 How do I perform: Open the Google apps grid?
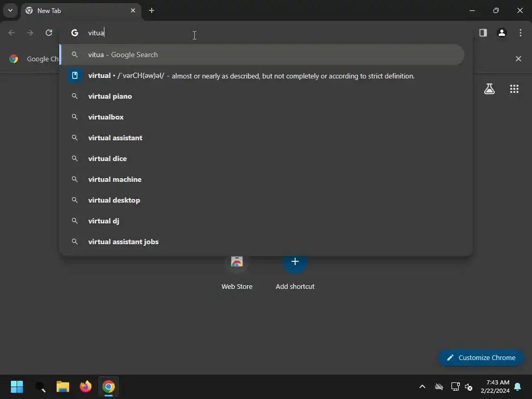pyautogui.click(x=514, y=89)
